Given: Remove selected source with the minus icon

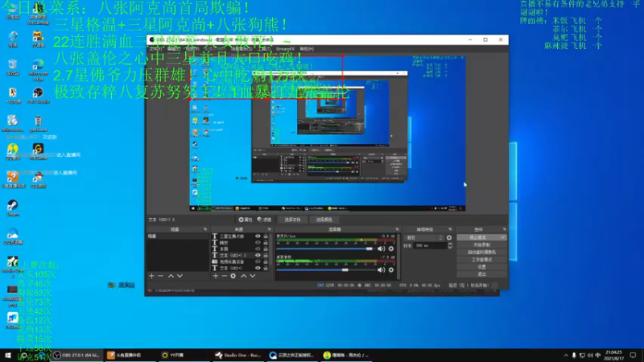Looking at the screenshot, I should tap(225, 276).
